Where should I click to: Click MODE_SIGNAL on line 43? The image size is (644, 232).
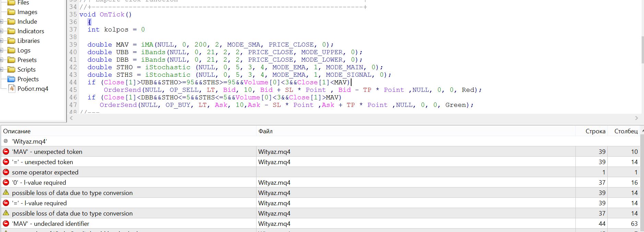[348, 75]
